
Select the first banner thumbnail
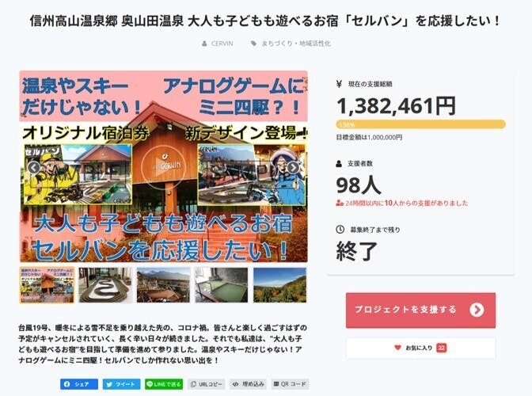[x=47, y=285]
